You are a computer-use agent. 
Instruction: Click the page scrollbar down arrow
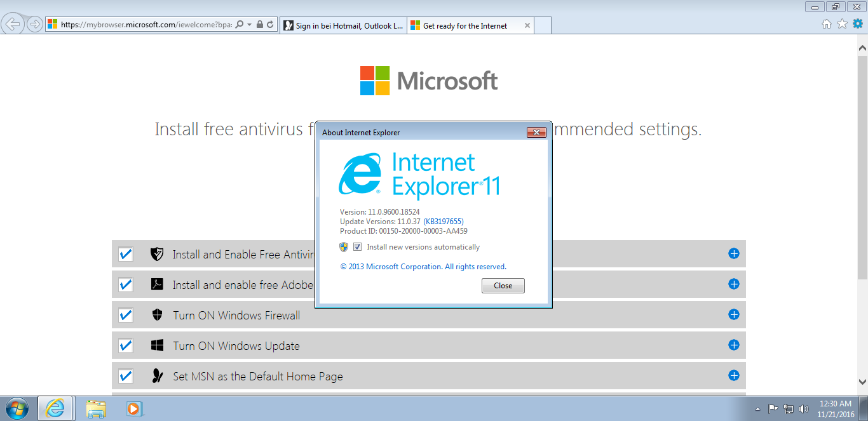pos(862,381)
